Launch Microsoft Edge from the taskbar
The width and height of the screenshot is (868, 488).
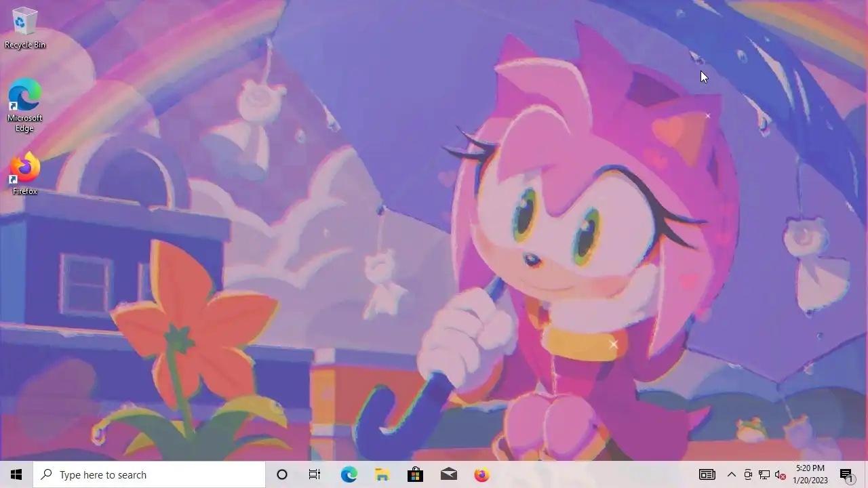349,474
